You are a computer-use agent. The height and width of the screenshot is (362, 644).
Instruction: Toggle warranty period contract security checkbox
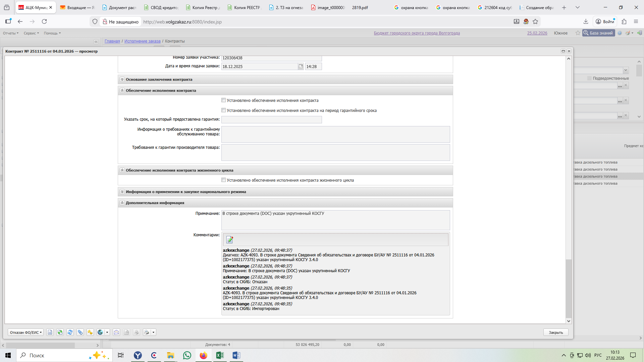pos(223,110)
